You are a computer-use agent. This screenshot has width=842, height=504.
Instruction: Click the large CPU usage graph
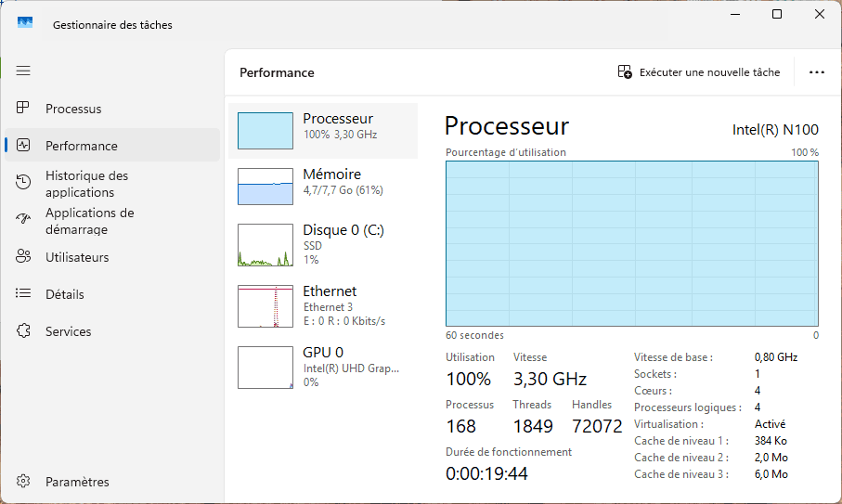coord(632,243)
